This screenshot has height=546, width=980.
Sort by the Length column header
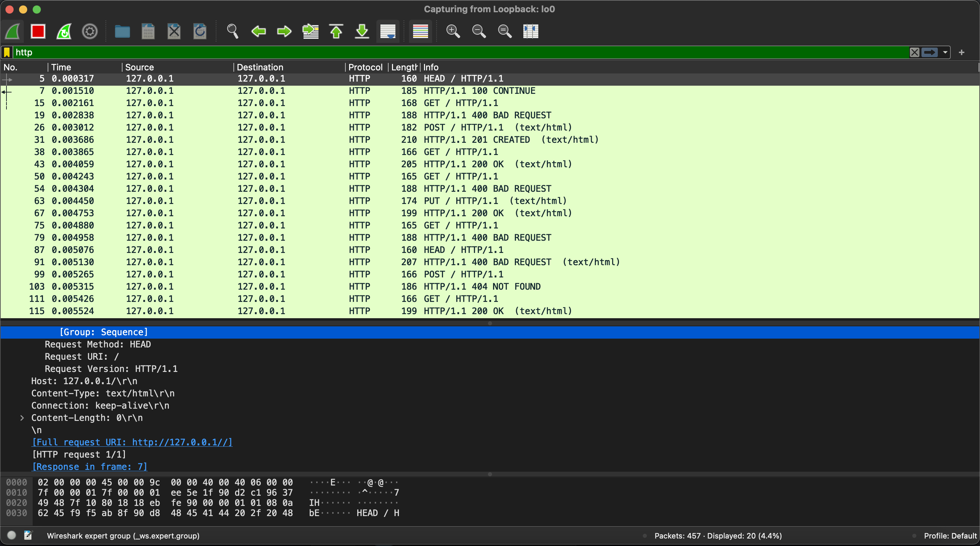(x=404, y=67)
